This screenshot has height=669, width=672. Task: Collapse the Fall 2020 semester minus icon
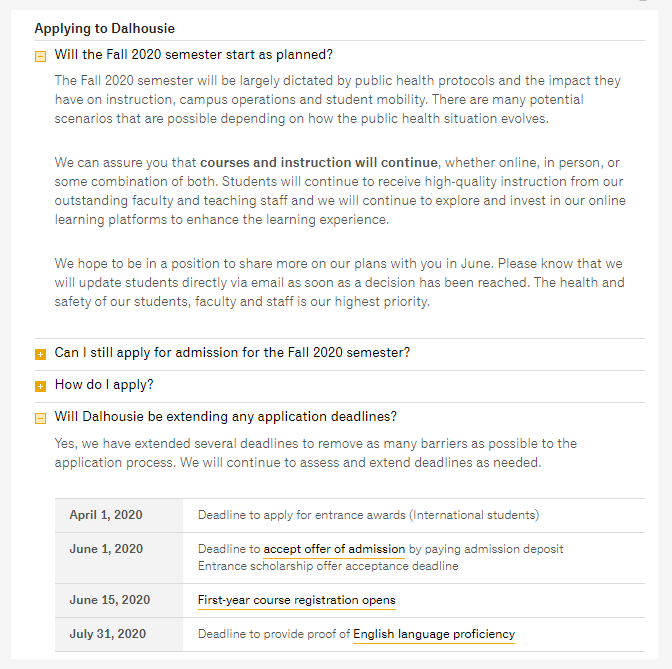click(40, 56)
